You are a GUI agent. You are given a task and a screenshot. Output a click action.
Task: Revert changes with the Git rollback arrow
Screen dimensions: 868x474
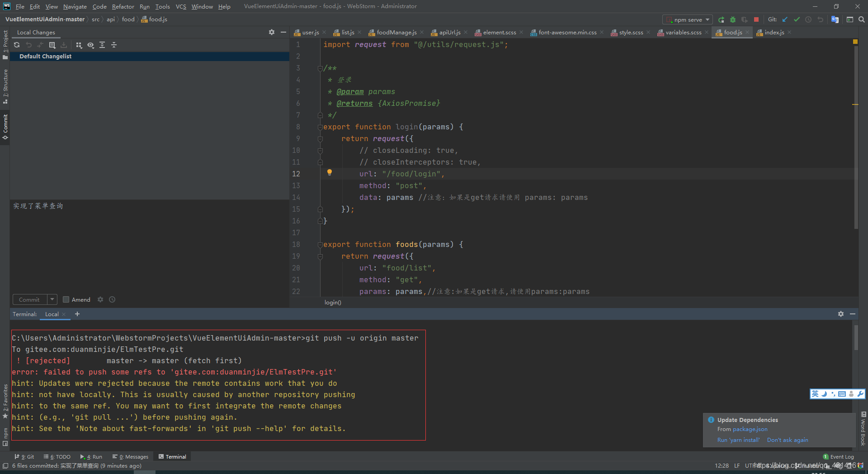(x=820, y=19)
